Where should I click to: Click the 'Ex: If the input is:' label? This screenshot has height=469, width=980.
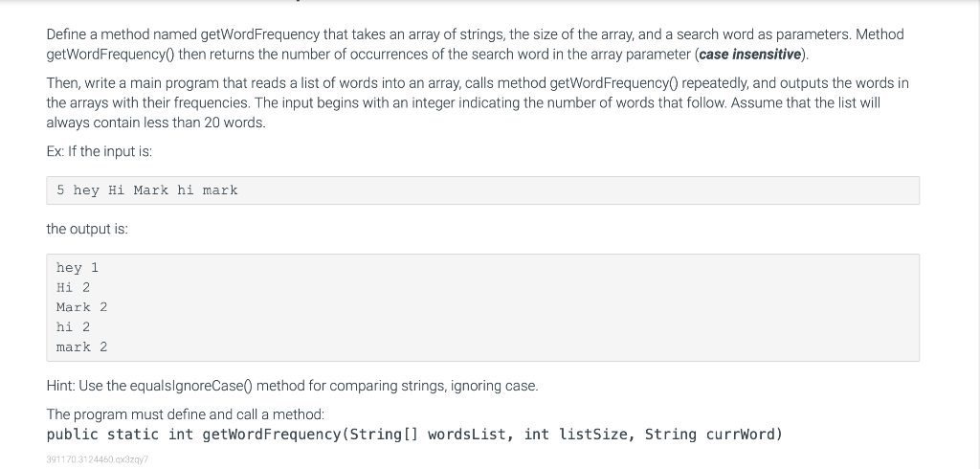click(x=100, y=151)
